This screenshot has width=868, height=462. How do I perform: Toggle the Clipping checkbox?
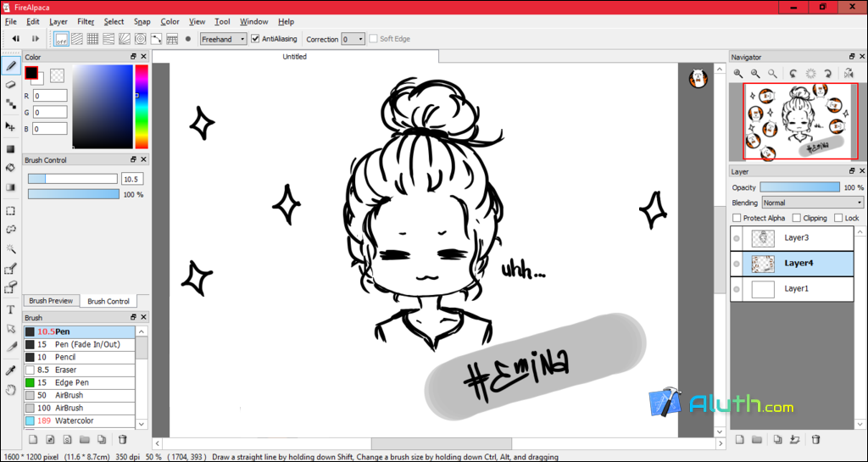click(x=797, y=218)
